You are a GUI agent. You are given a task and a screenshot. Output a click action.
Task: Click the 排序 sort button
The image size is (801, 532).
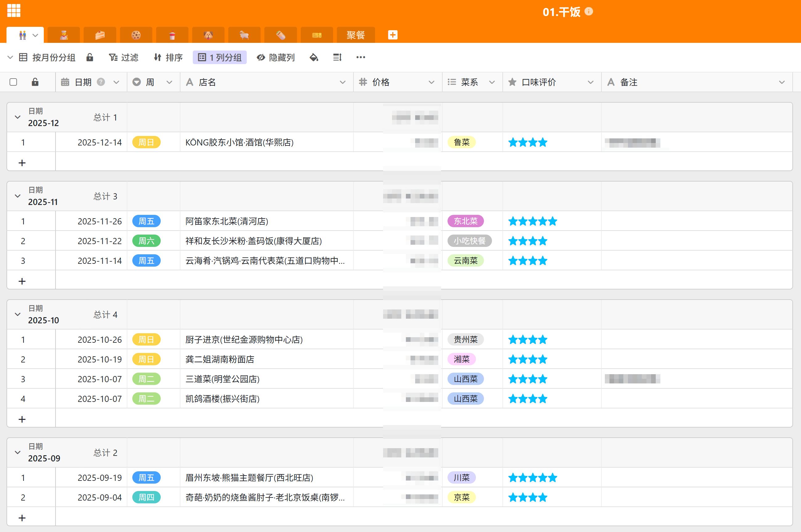tap(168, 57)
